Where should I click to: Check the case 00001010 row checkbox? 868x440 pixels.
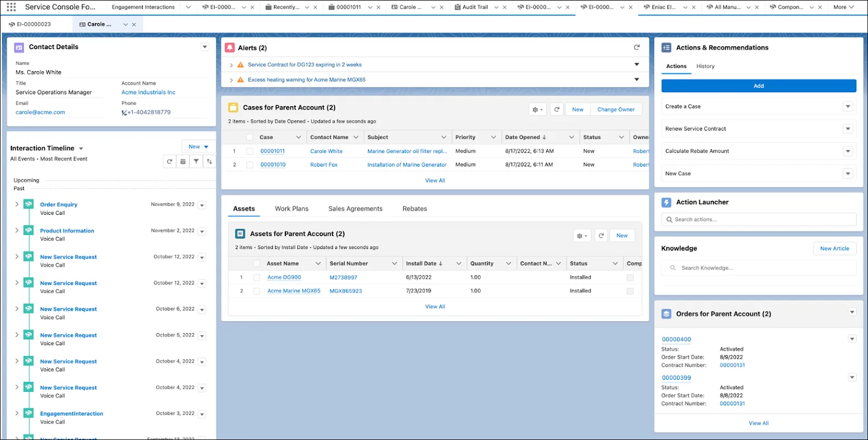pyautogui.click(x=250, y=165)
